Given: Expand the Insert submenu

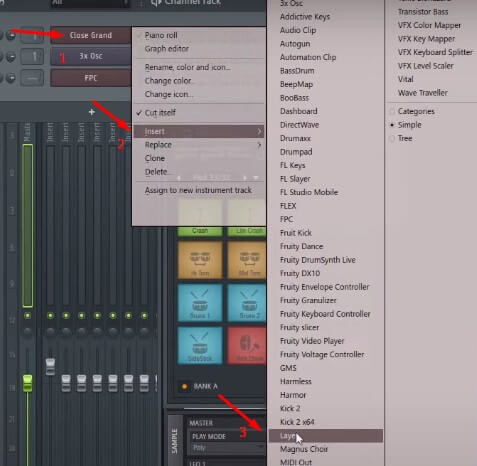Looking at the screenshot, I should 199,131.
